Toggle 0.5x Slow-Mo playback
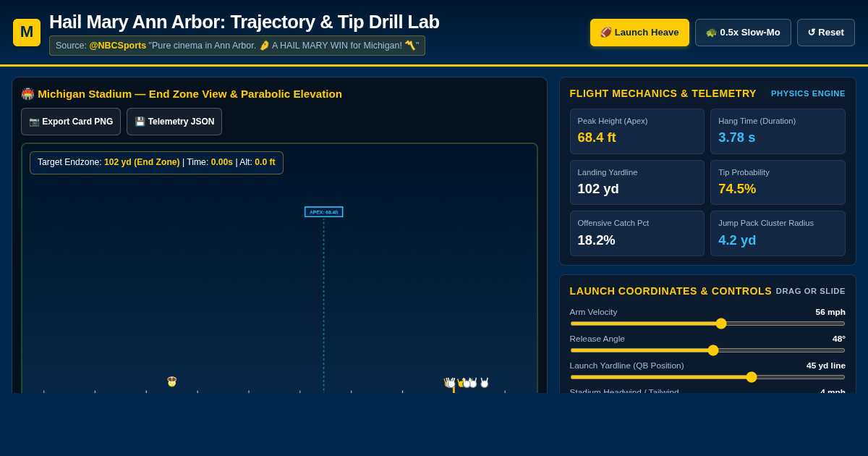This screenshot has width=868, height=456. pyautogui.click(x=743, y=33)
